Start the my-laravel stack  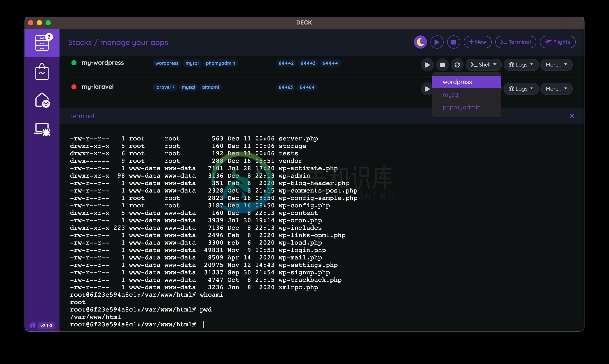(427, 89)
